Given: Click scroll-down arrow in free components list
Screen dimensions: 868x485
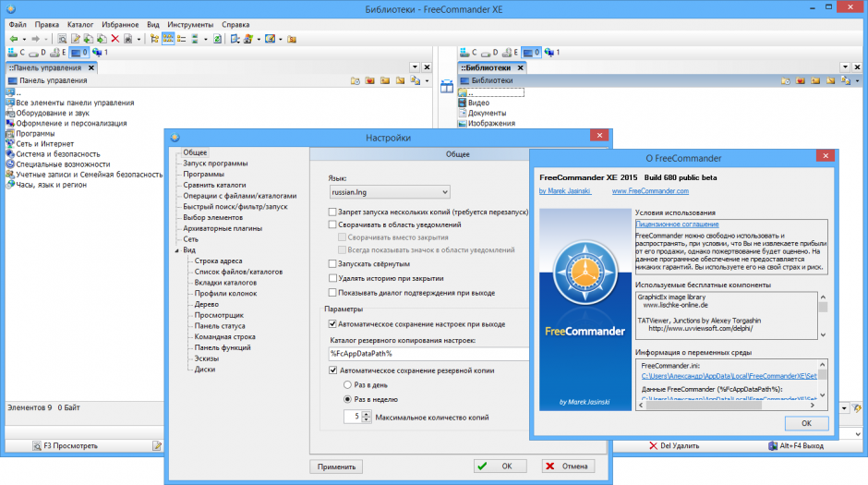Looking at the screenshot, I should pos(823,334).
